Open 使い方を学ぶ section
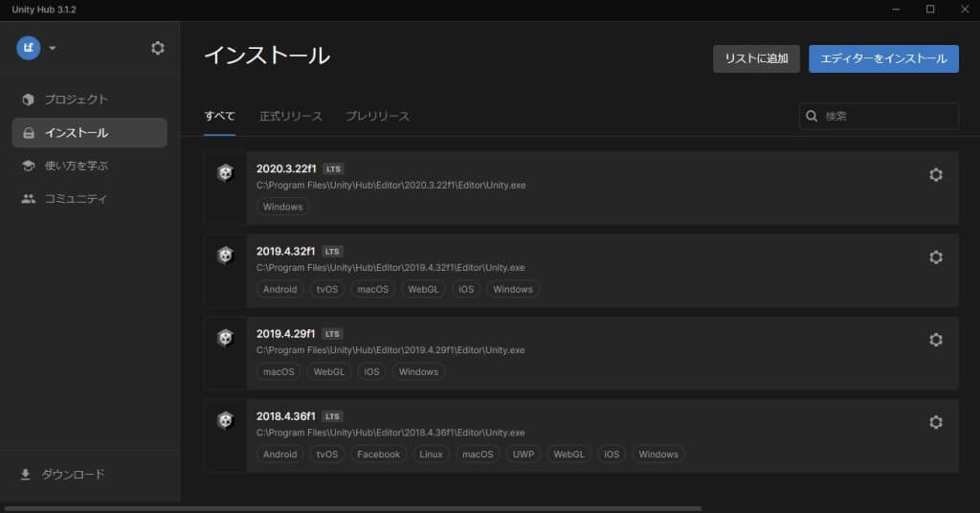 [x=89, y=166]
